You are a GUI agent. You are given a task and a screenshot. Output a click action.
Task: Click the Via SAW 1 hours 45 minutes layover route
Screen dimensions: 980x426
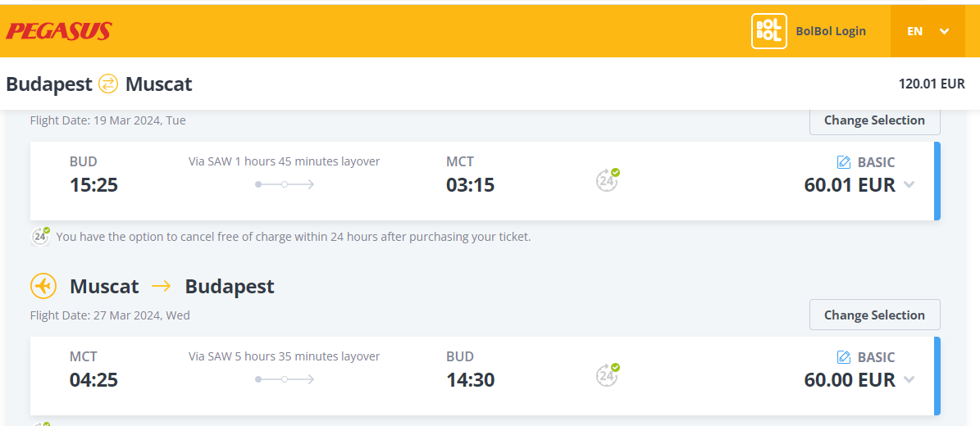pos(285,172)
